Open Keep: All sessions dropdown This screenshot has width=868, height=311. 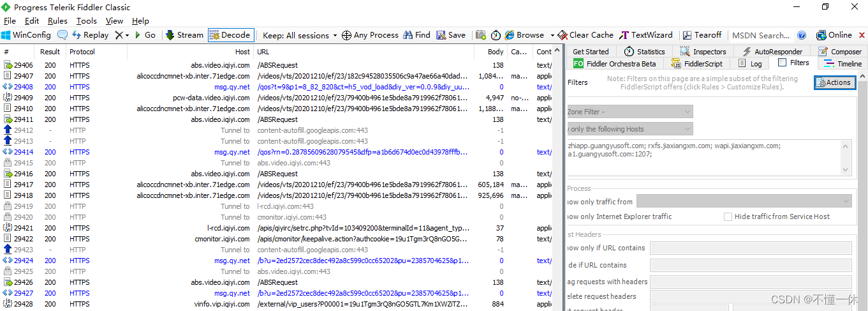[300, 35]
